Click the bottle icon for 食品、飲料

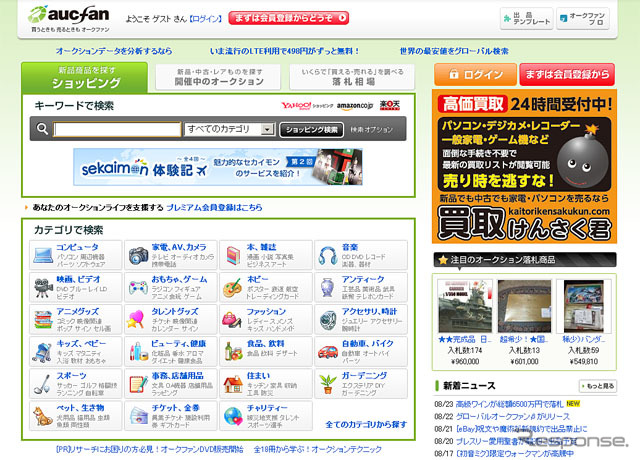point(233,352)
